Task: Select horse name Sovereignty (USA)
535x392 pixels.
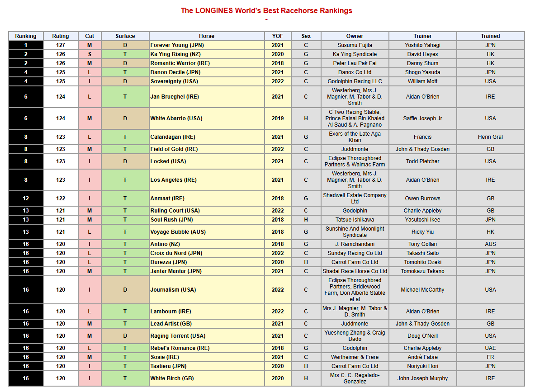Action: tap(175, 81)
